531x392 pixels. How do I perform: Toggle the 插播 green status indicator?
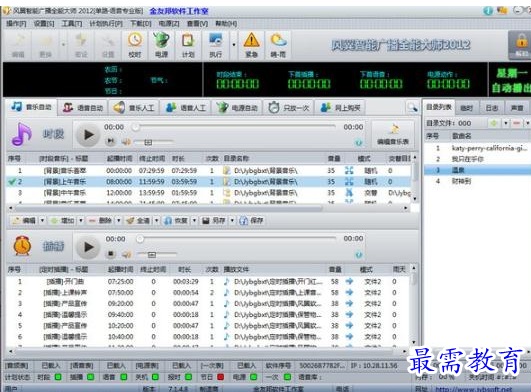point(91,376)
